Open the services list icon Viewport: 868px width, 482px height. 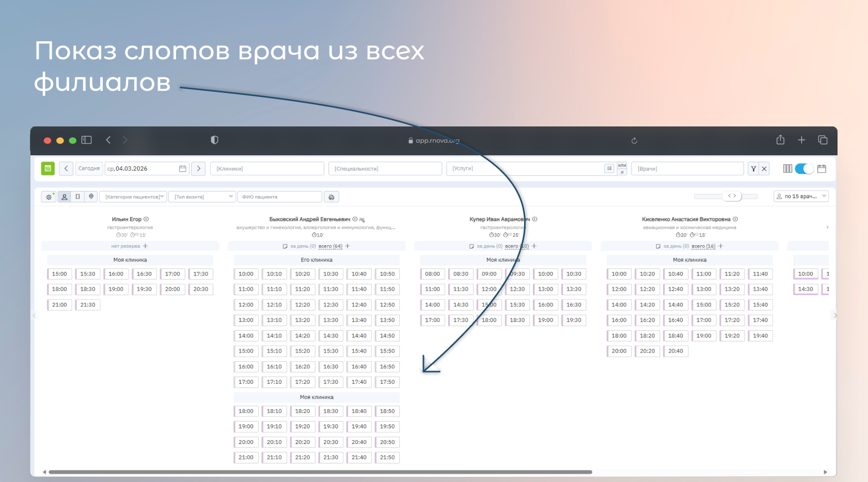point(609,168)
